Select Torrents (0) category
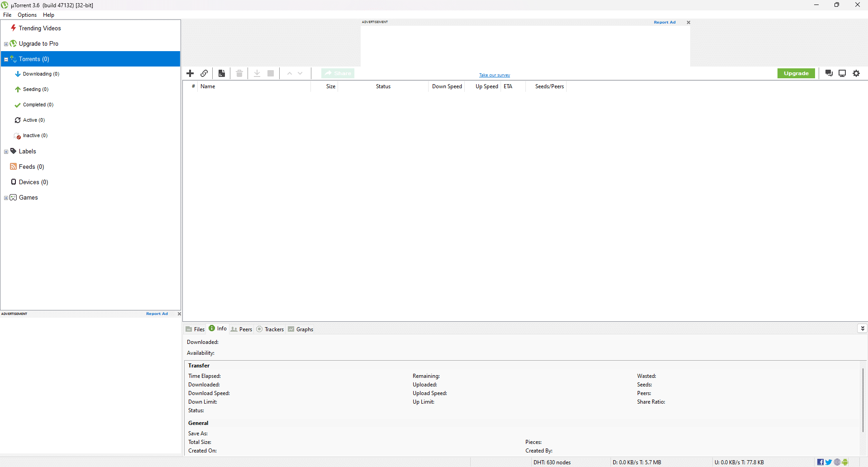The height and width of the screenshot is (467, 868). [91, 59]
